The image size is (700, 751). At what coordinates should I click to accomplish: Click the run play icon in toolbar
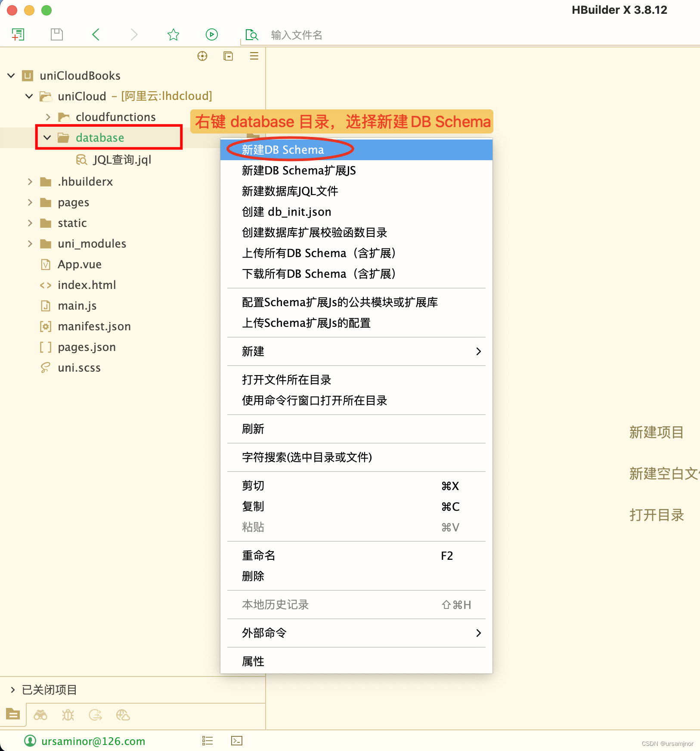click(212, 34)
